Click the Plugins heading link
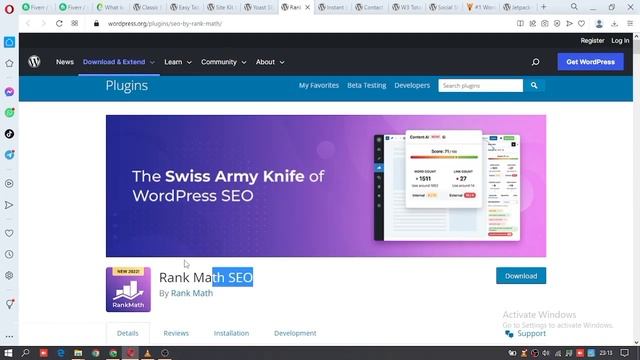The image size is (640, 360). 127,86
